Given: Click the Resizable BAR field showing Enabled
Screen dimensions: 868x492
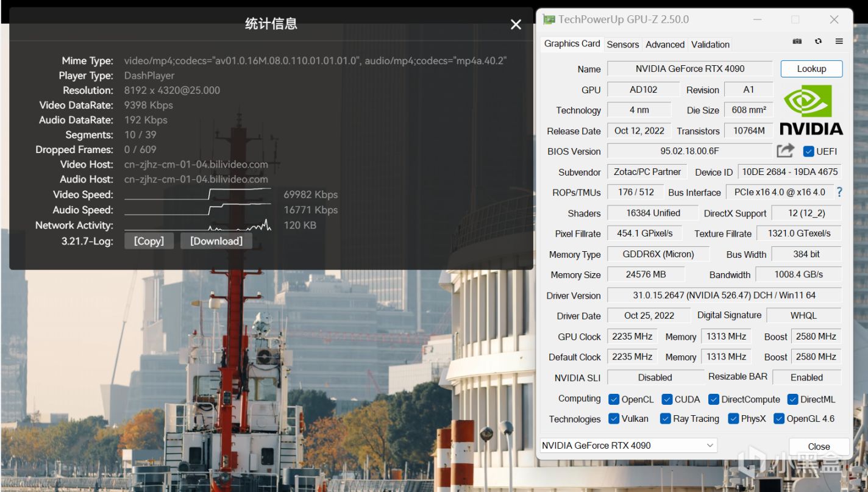Looking at the screenshot, I should (806, 378).
